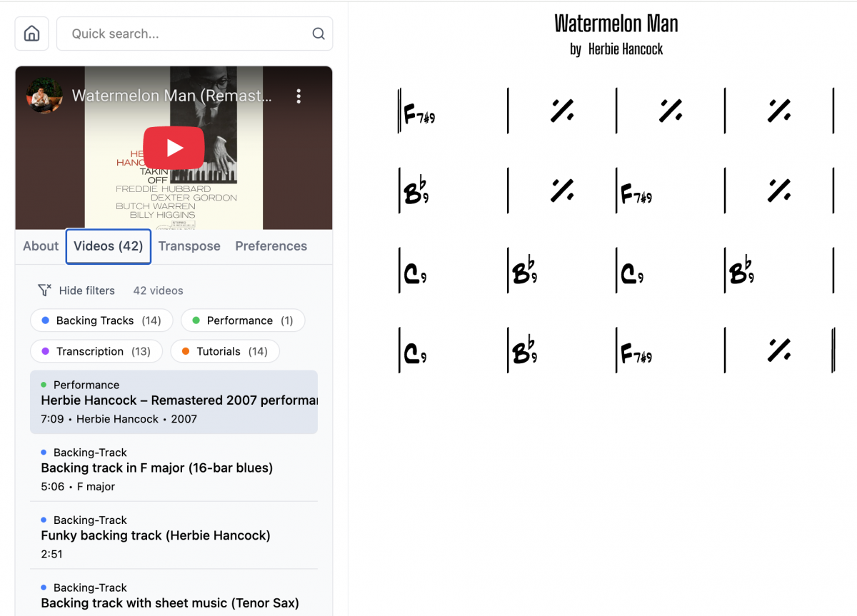
Task: Switch to the About tab
Action: tap(41, 246)
